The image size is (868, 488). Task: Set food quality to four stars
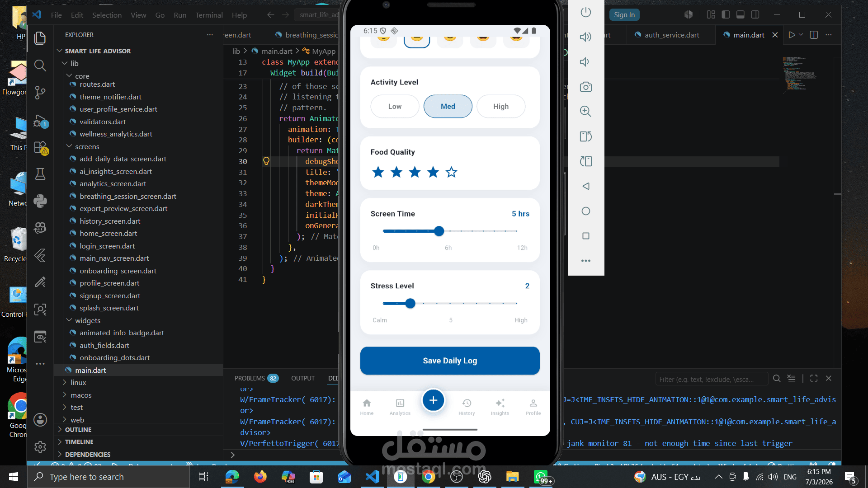point(433,172)
